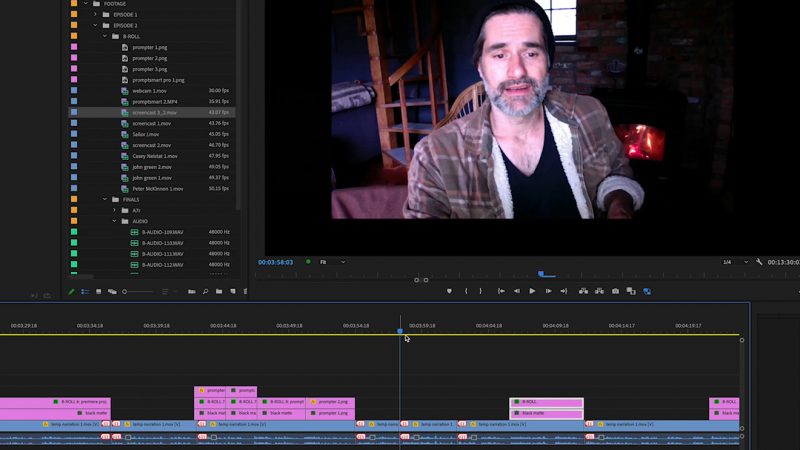Open Find with magnifier icon
Viewport: 800px width, 450px height.
click(x=205, y=292)
